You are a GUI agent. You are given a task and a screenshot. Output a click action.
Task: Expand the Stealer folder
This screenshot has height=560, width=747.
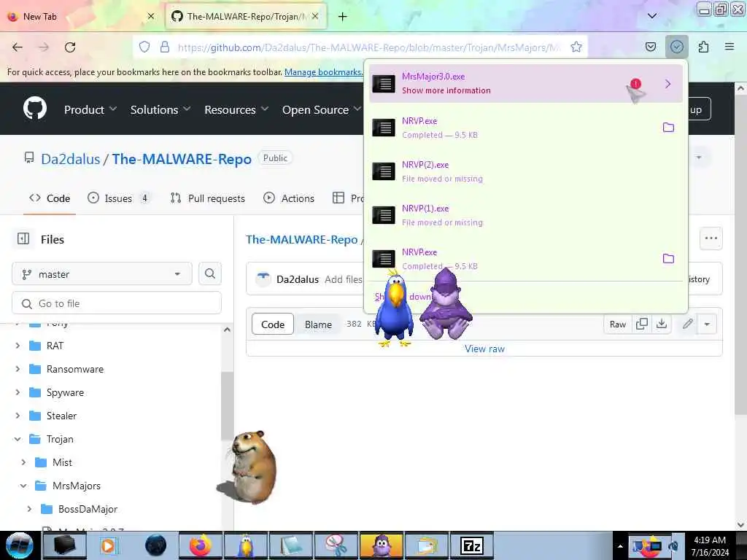click(18, 416)
